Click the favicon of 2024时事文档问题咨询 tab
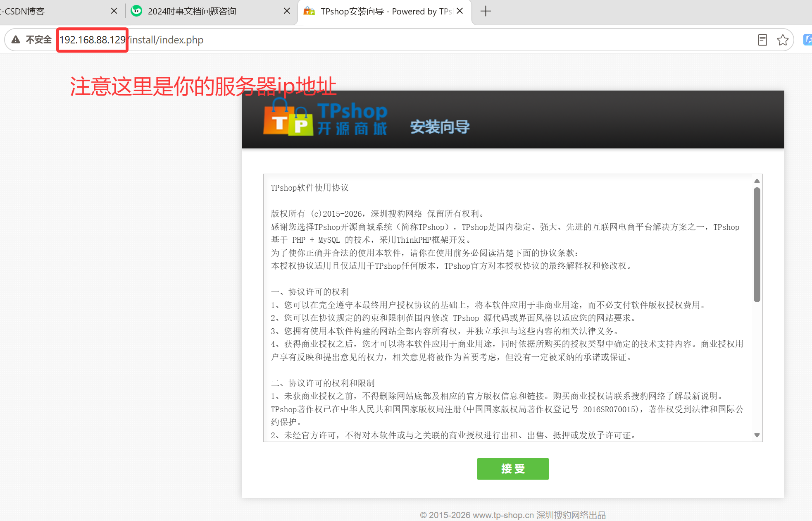 coord(136,11)
